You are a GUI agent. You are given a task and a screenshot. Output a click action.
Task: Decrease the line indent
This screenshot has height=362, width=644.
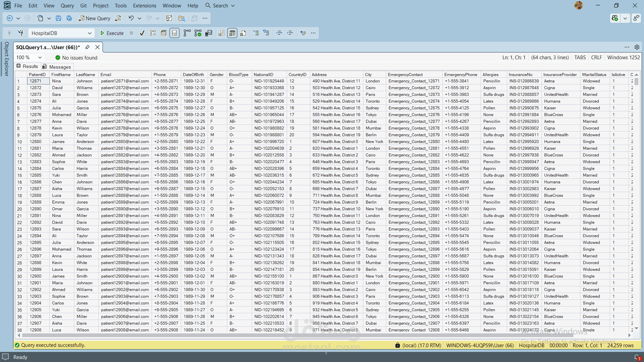tap(279, 33)
